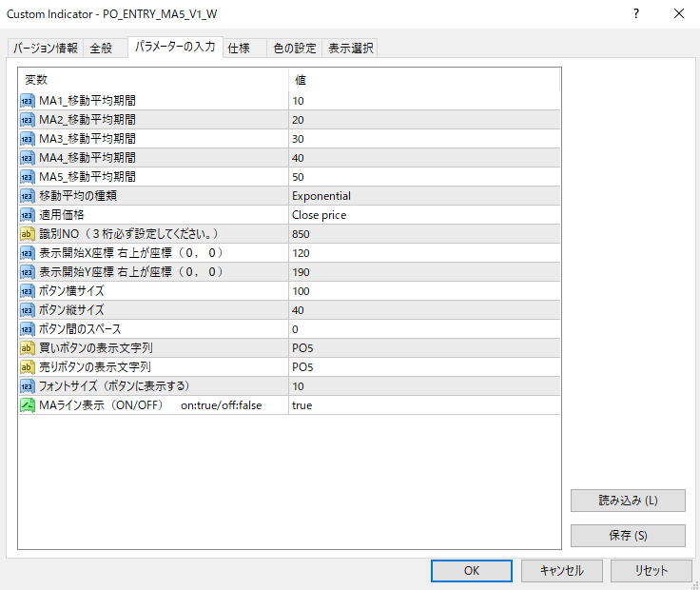Screen dimensions: 700x590
Task: Confirm settings with the OK button
Action: (472, 571)
